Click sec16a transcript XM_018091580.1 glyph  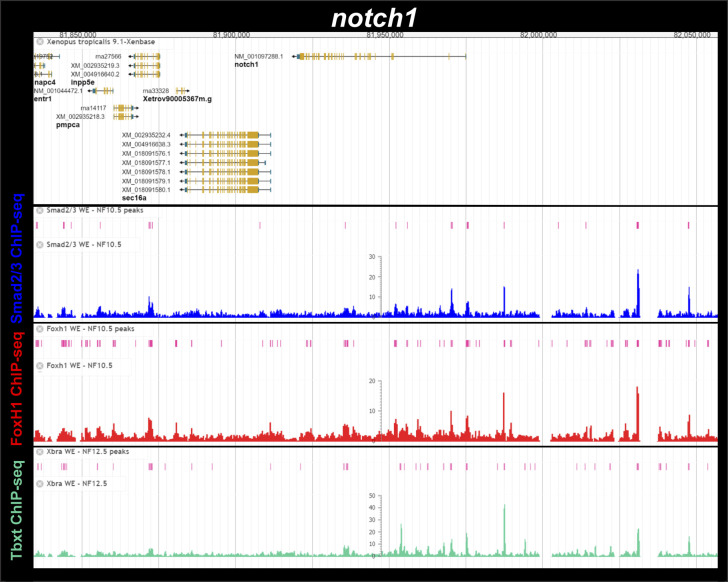[226, 190]
